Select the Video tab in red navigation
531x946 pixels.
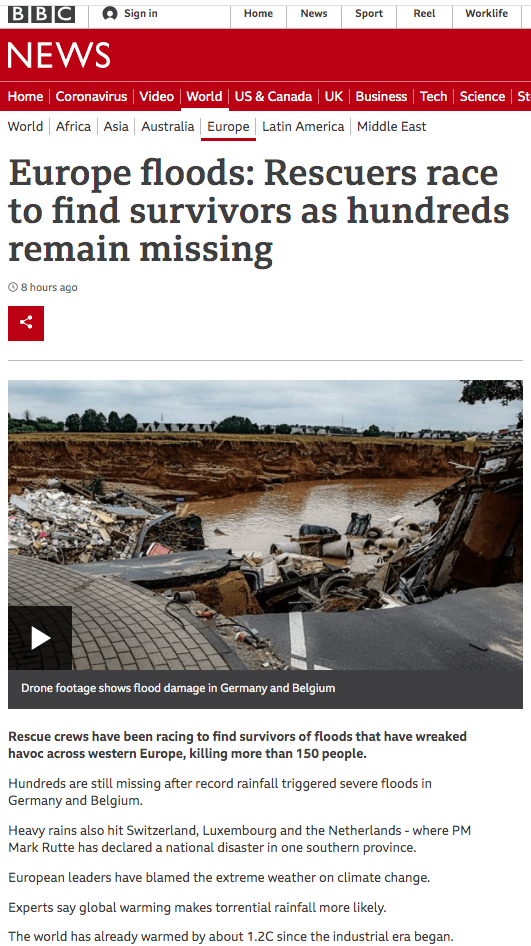coord(156,97)
